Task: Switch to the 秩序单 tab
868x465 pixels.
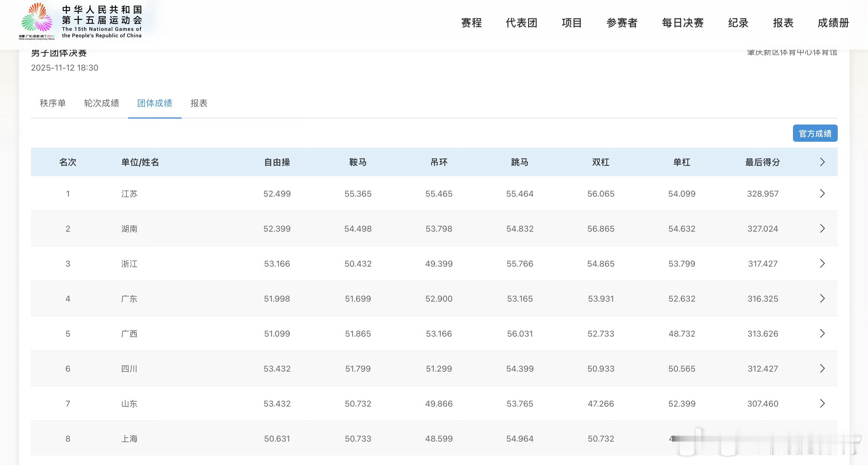Action: click(53, 103)
